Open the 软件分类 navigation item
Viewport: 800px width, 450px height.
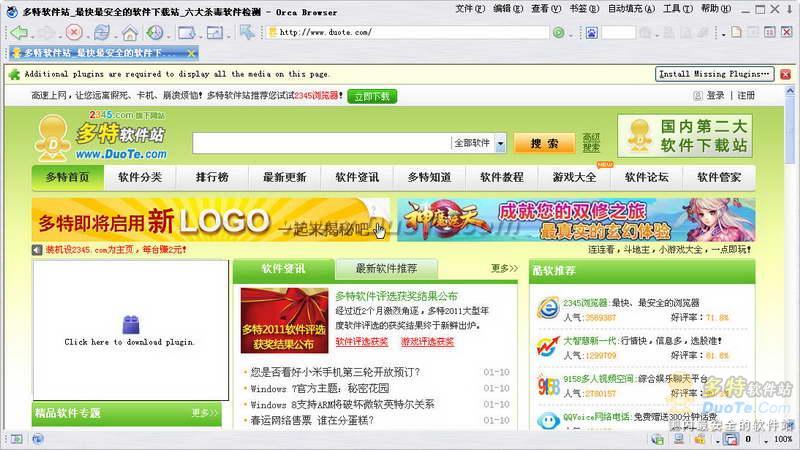pyautogui.click(x=140, y=178)
